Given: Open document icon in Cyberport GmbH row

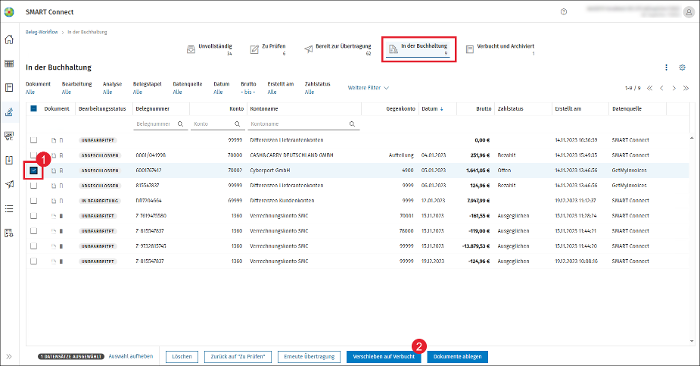Looking at the screenshot, I should pos(54,171).
